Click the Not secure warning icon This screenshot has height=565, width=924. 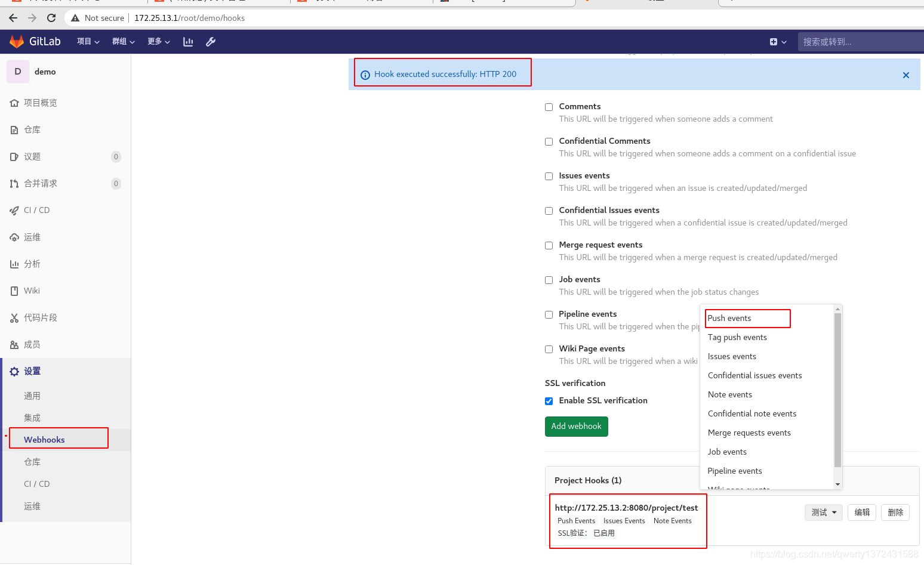[x=75, y=18]
